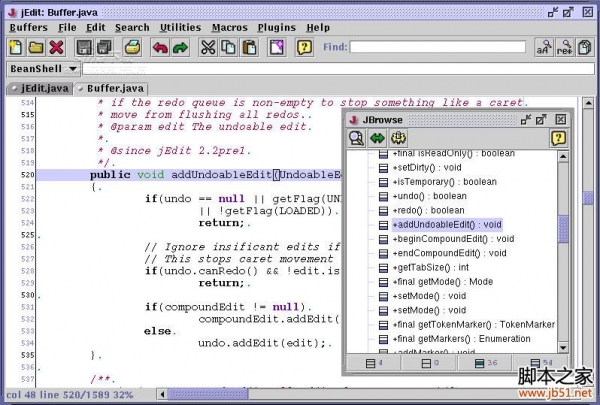600x405 pixels.
Task: Click the addUndoableEdit method name in code
Action: pos(221,175)
